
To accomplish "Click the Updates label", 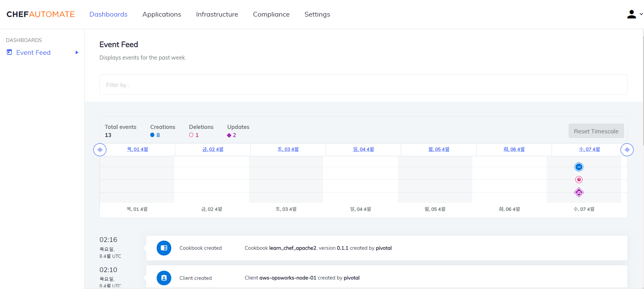I will [x=238, y=127].
